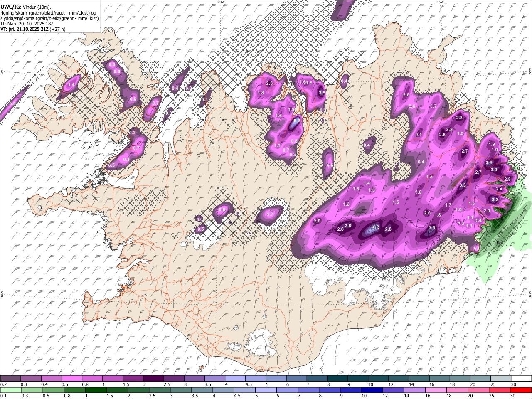Pick upper-row legend swatch between 0.3 and 0.4
The image size is (532, 399).
[x=31, y=379]
